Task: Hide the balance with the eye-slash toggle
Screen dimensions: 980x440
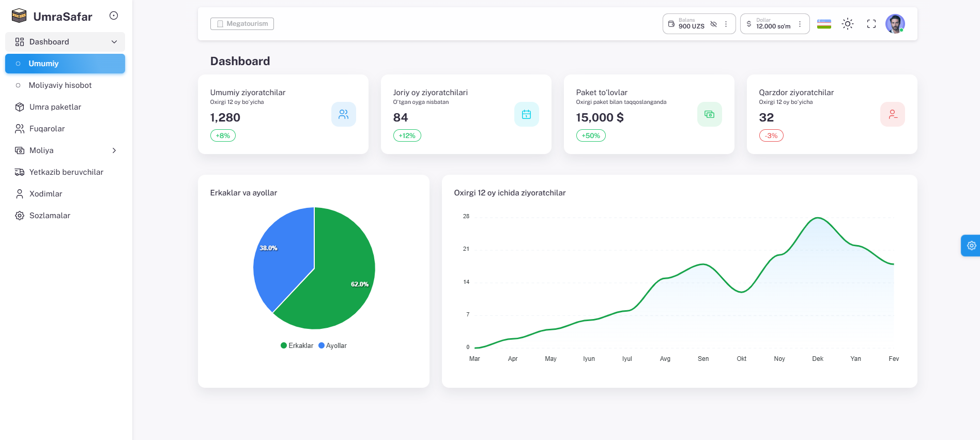Action: [x=714, y=24]
